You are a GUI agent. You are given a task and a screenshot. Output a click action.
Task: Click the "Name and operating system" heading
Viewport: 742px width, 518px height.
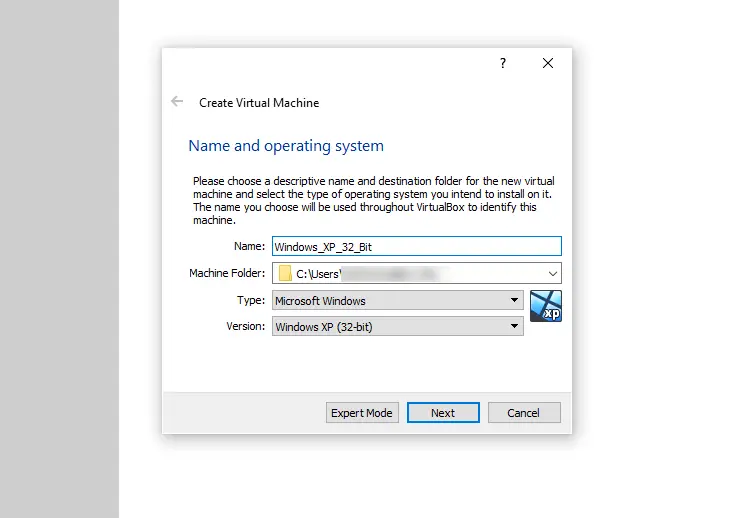click(286, 146)
